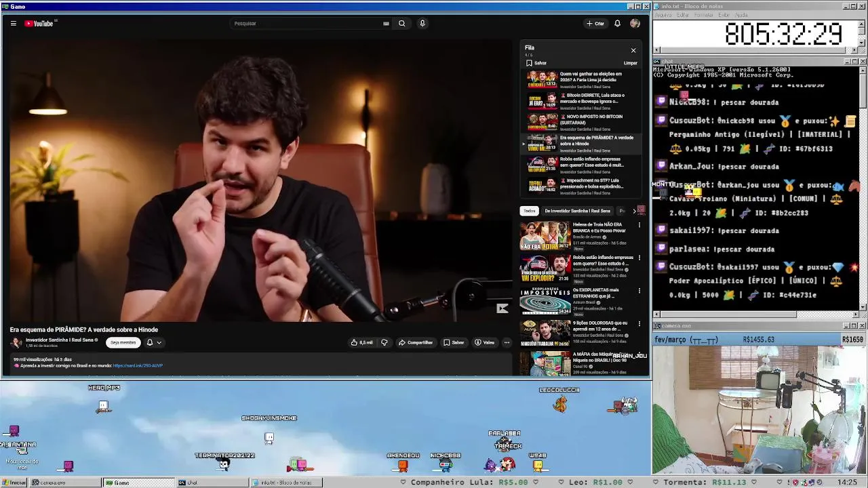868x488 pixels.
Task: Select current queue item Era esquema de PIRÂMIDE
Action: [x=580, y=144]
